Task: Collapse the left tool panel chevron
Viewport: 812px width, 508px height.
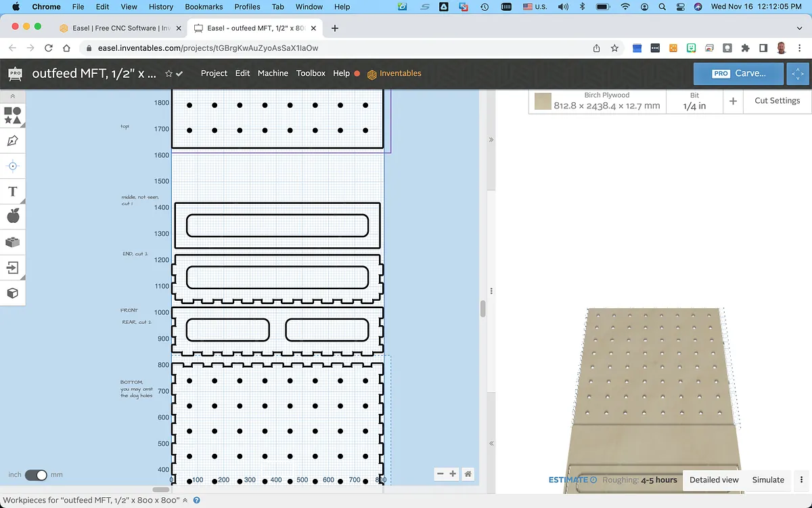Action: click(x=12, y=96)
